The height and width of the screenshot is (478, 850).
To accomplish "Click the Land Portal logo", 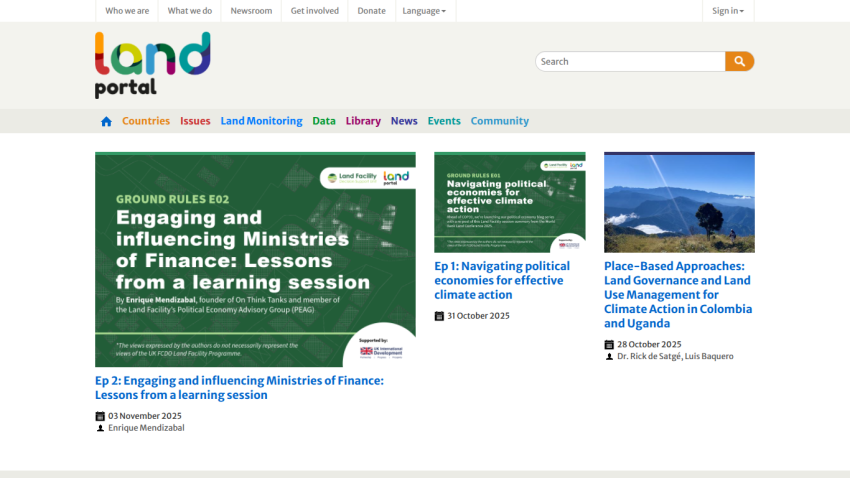I will 153,65.
